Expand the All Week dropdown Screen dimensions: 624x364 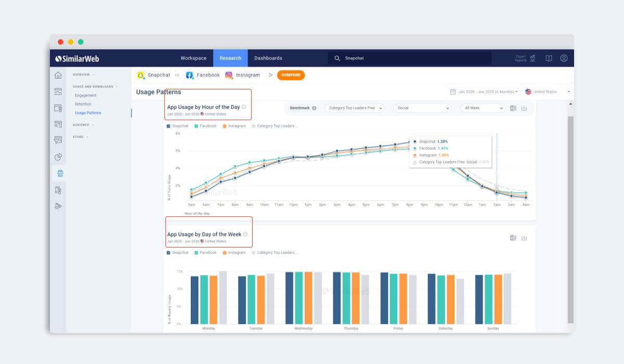pyautogui.click(x=483, y=108)
